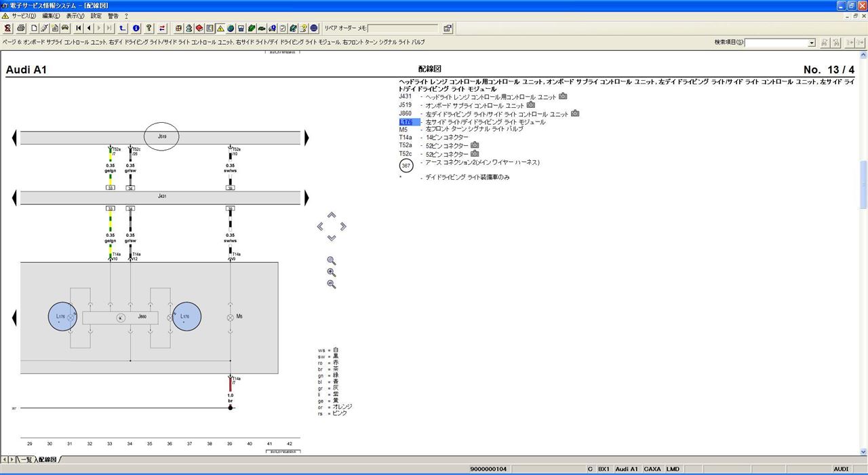Click the globe icon in the toolbar

click(231, 28)
